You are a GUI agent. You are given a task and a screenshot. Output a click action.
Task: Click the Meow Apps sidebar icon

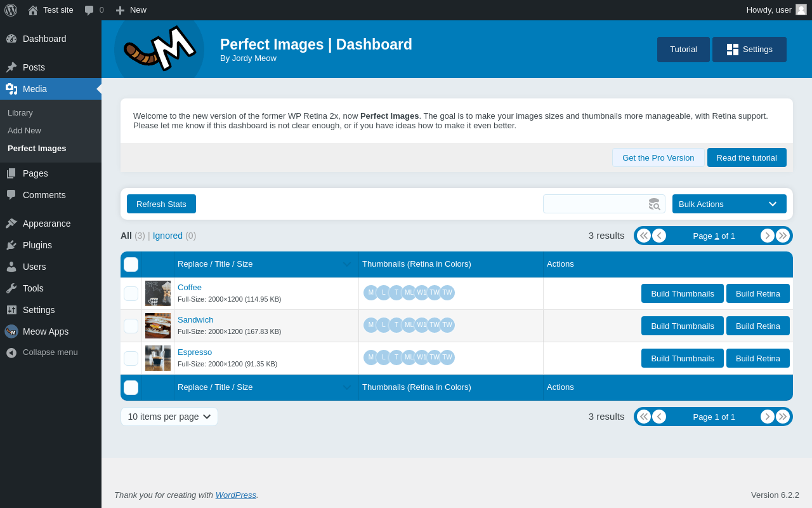coord(11,331)
